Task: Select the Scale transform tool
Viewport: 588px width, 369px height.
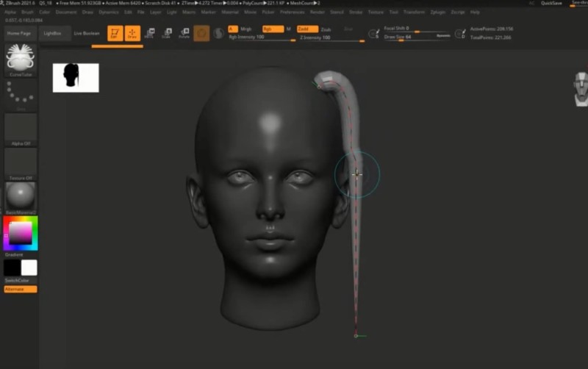Action: (x=167, y=33)
